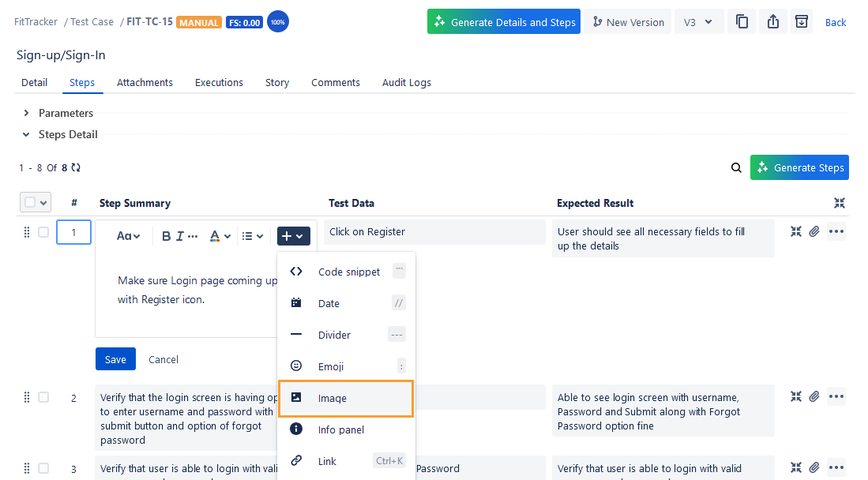
Task: Open the text color dropdown
Action: pyautogui.click(x=220, y=235)
